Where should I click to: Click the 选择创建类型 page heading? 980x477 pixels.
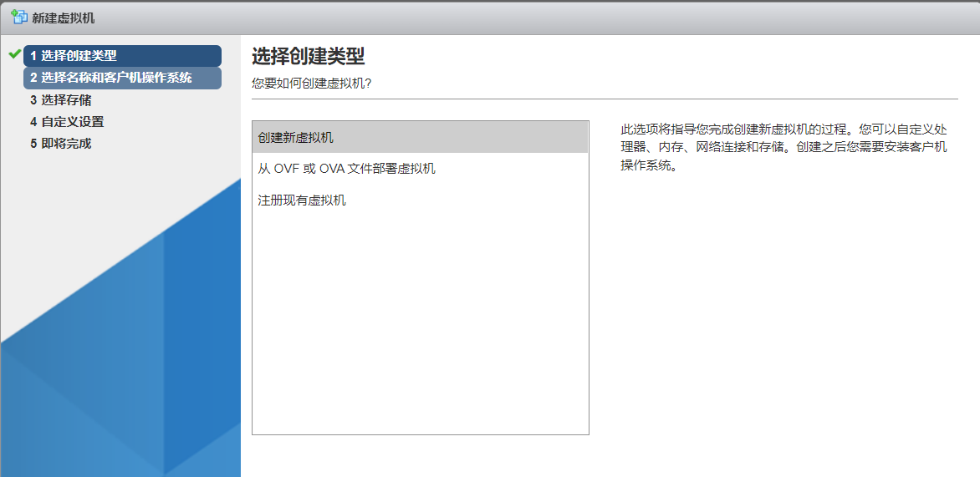click(x=308, y=56)
